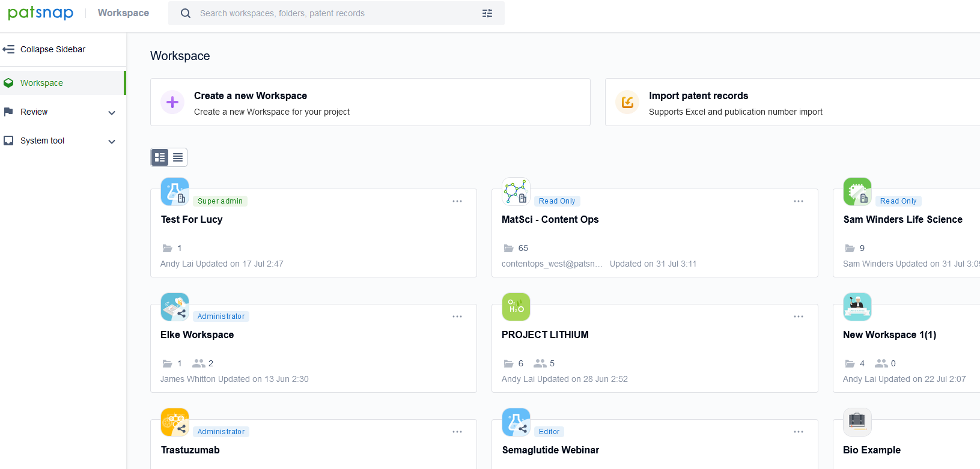Screen dimensions: 980x469
Task: Click the Workspace header tab
Action: pyautogui.click(x=123, y=13)
